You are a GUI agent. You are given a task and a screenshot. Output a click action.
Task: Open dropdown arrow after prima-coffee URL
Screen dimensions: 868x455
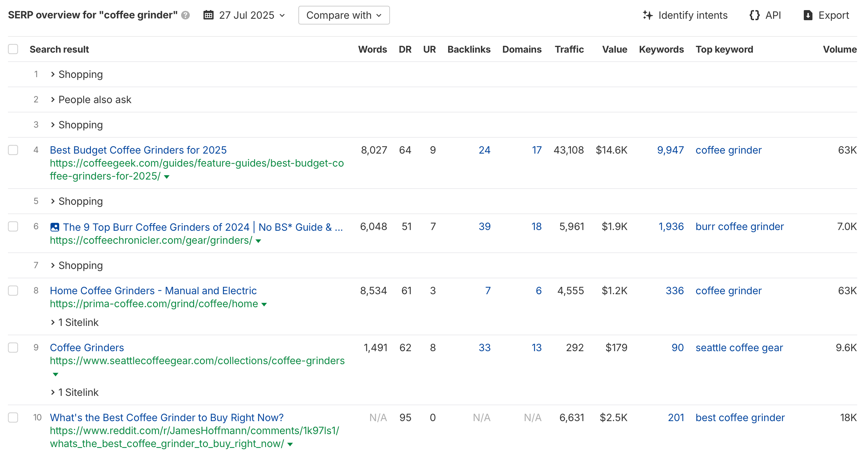264,304
